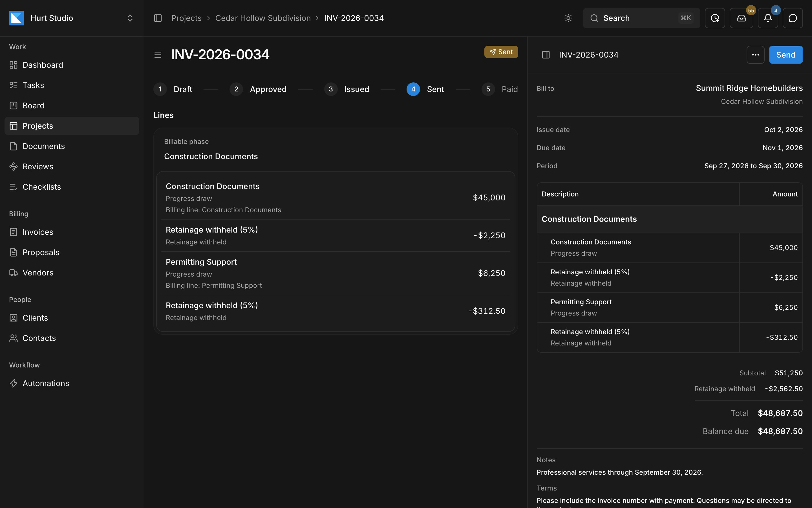This screenshot has height=508, width=812.
Task: Click the Permitting Support $6,250 line
Action: [336, 273]
